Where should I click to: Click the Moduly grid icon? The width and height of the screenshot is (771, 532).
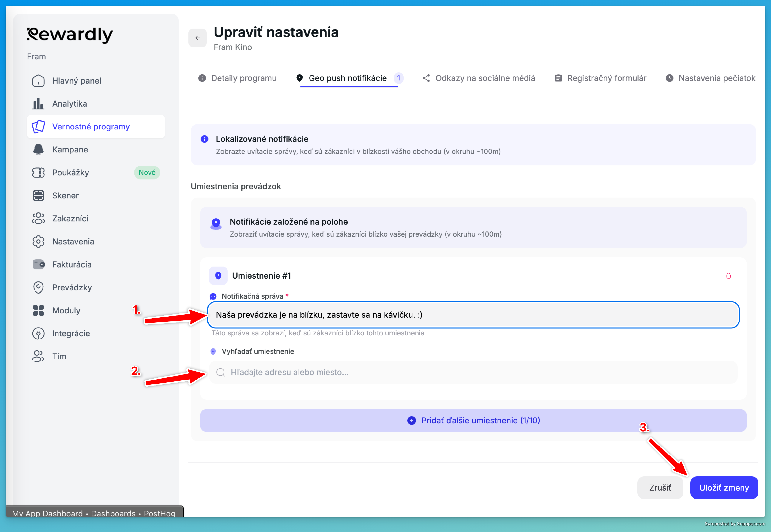[38, 311]
